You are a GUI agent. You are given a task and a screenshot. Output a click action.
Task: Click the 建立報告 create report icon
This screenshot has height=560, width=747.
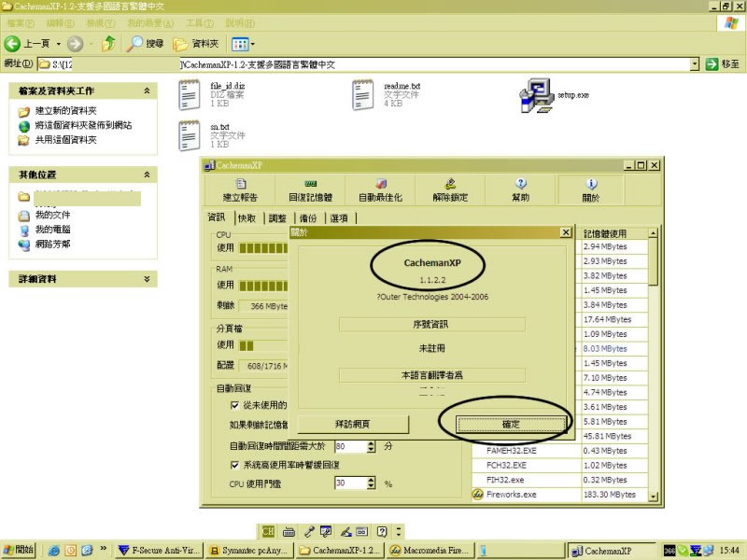(240, 184)
